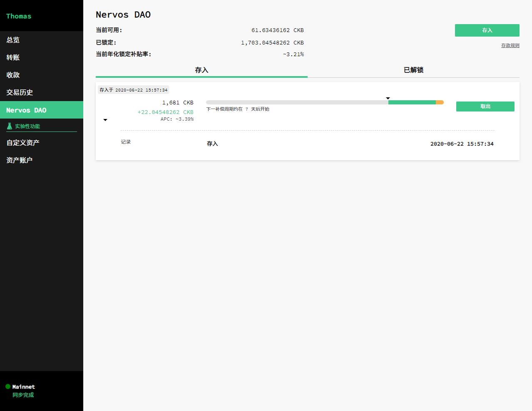The width and height of the screenshot is (532, 411).
Task: Click the experimental features flask icon
Action: point(10,126)
